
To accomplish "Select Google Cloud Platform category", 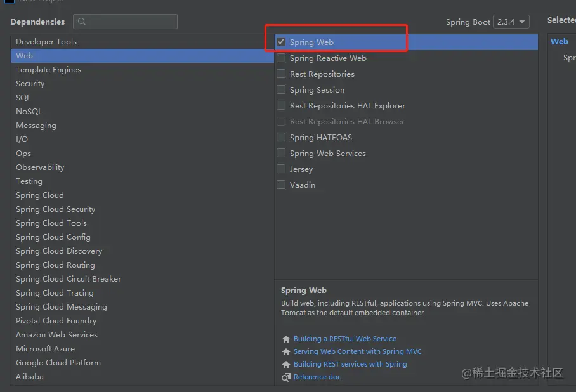I will (142, 363).
